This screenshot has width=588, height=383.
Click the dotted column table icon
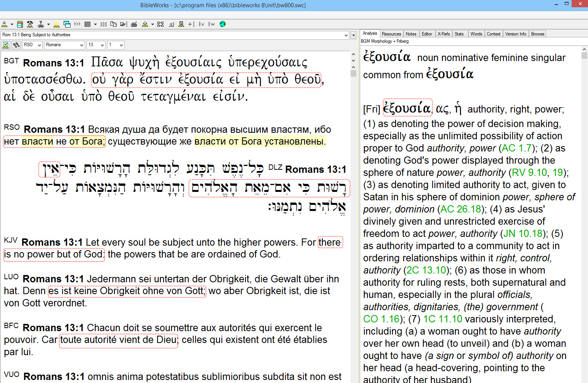pos(104,24)
